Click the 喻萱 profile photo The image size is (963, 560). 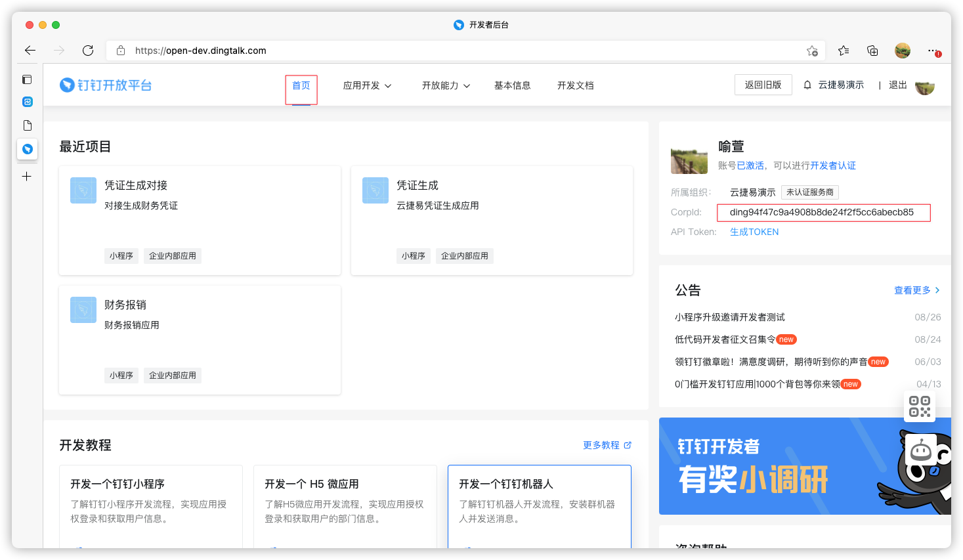pyautogui.click(x=689, y=156)
